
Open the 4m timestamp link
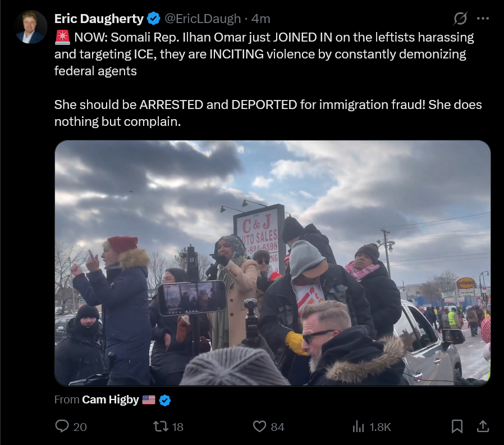tap(260, 19)
